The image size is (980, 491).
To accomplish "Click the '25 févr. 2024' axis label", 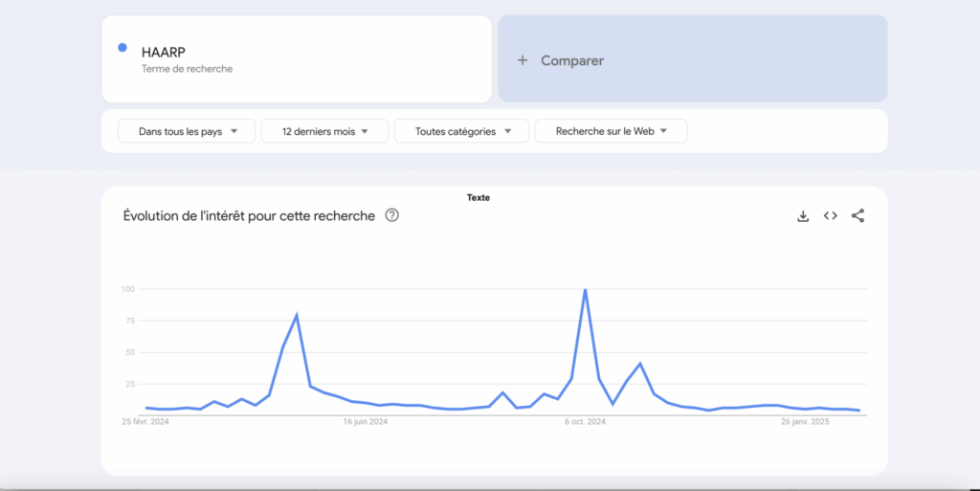I will click(145, 422).
